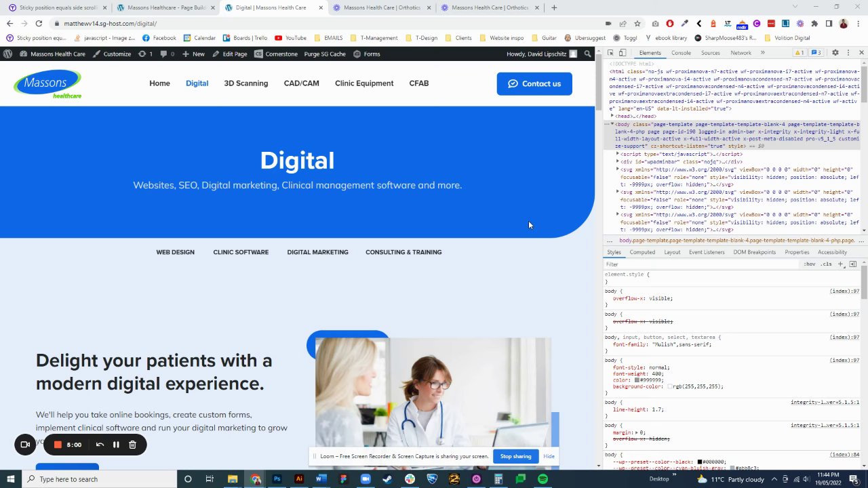The height and width of the screenshot is (488, 868).
Task: Toggle the computed styles sidebar pane icon
Action: tap(852, 264)
